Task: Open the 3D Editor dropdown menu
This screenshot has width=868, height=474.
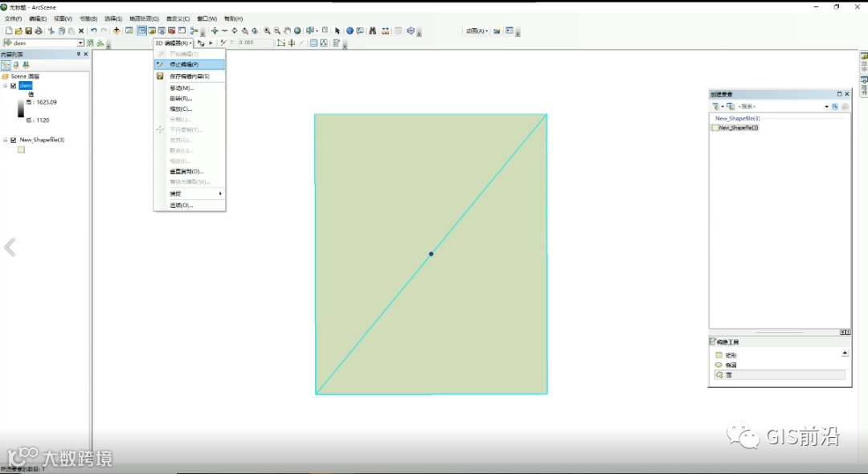Action: point(174,43)
